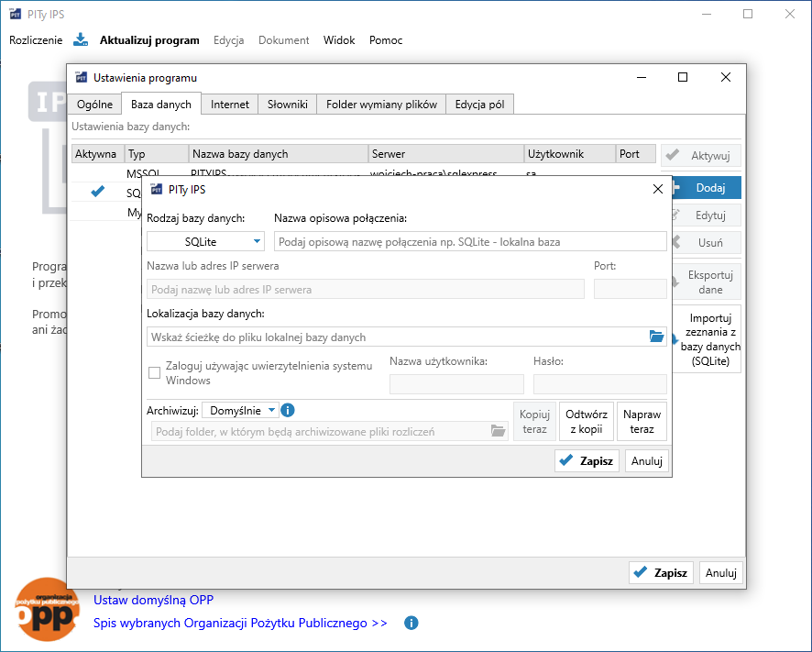Open Ustaw domyślną OPP link

153,600
